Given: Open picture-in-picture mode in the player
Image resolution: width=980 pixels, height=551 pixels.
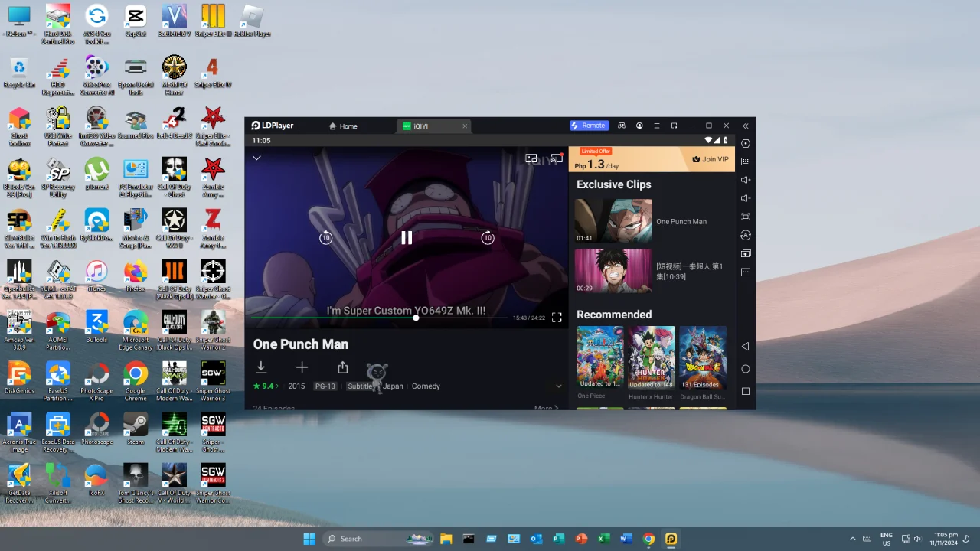Looking at the screenshot, I should coord(531,158).
